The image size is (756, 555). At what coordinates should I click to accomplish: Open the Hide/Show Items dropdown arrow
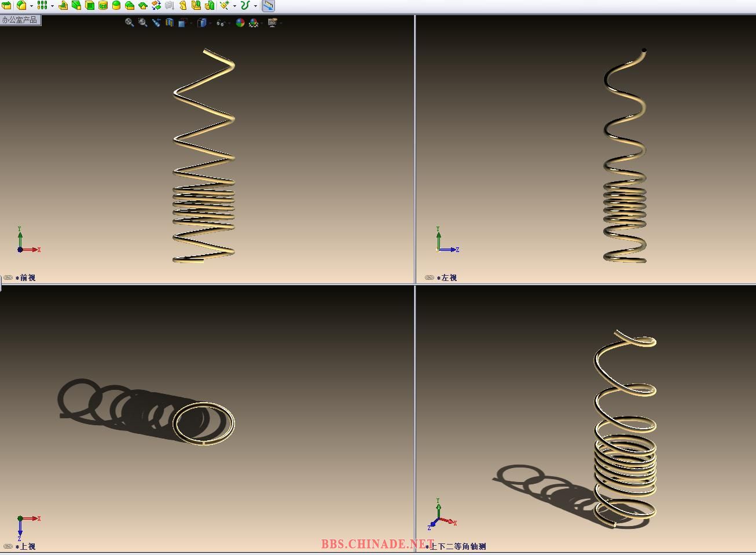229,23
